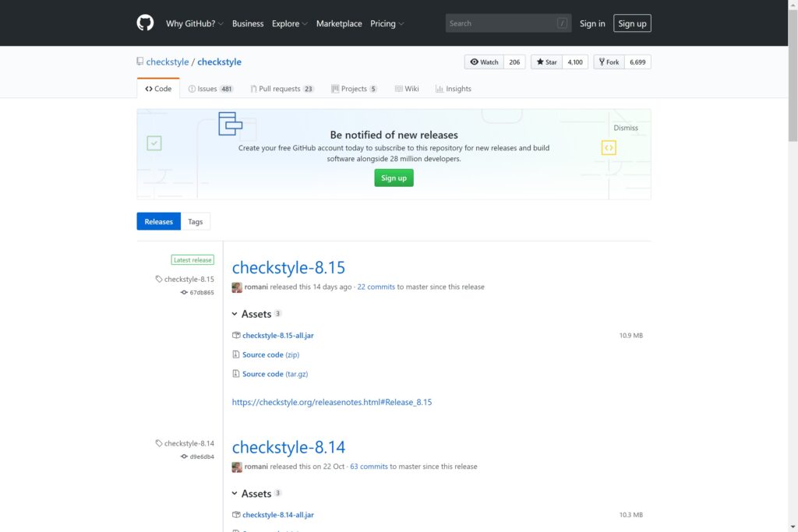Click the package icon next to checkstyle-8.14-all.jar
Screen dimensions: 798x532
tap(236, 515)
